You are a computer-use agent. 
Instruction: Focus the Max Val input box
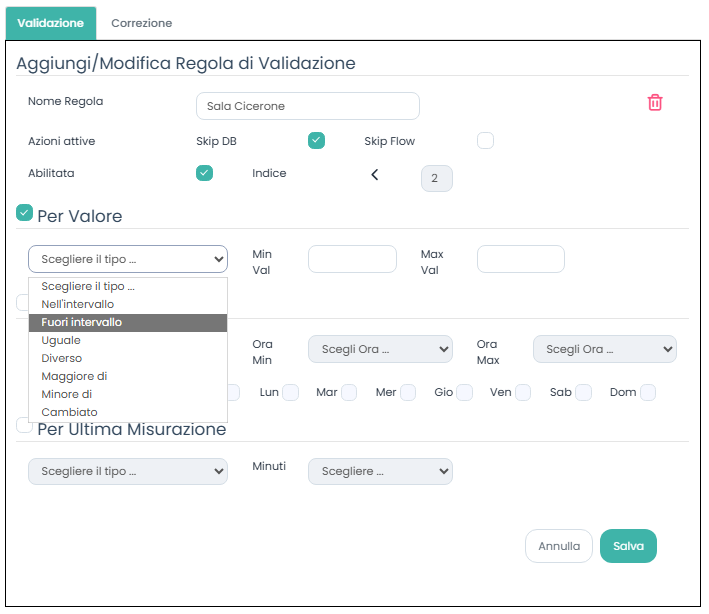tap(520, 259)
